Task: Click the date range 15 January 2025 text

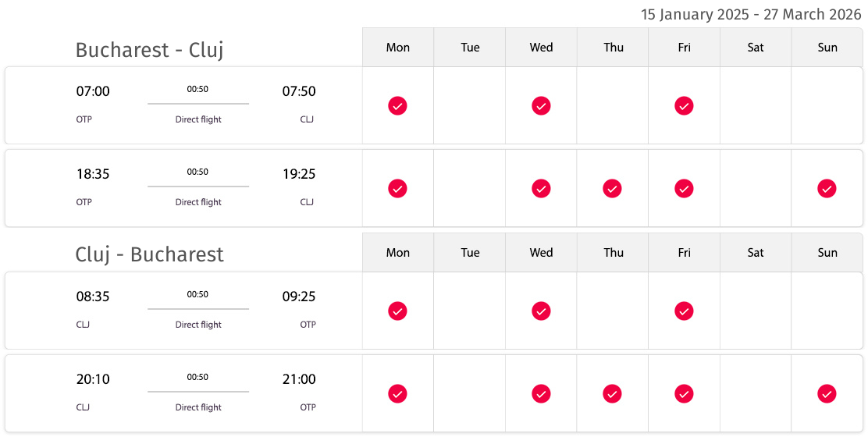Action: pyautogui.click(x=694, y=14)
